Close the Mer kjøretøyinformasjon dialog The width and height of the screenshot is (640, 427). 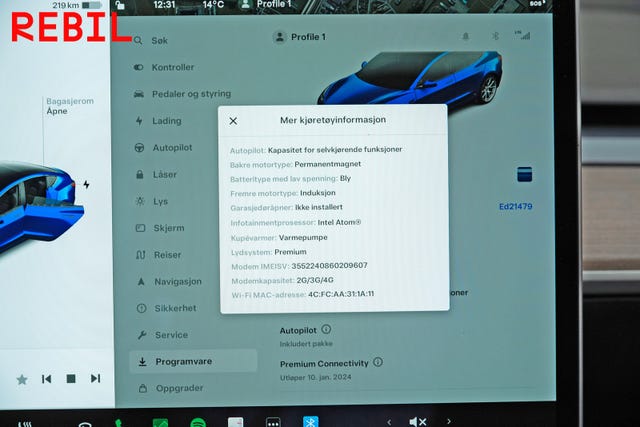[233, 121]
